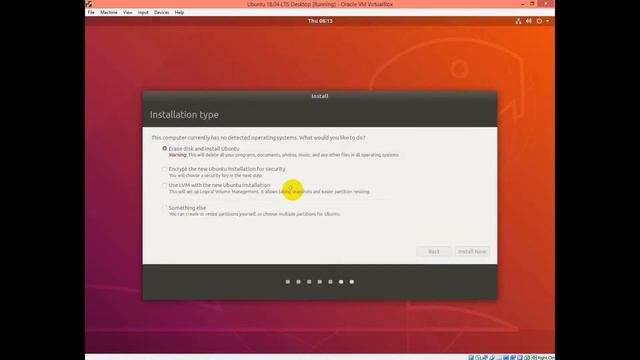Select the Something else option
The width and height of the screenshot is (640, 360).
[164, 208]
